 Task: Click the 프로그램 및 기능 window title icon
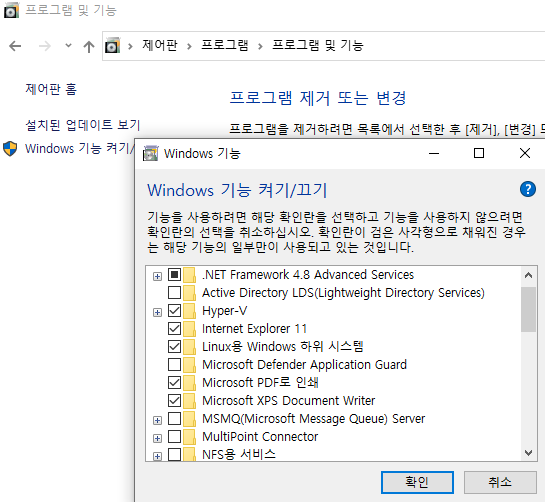pos(11,10)
